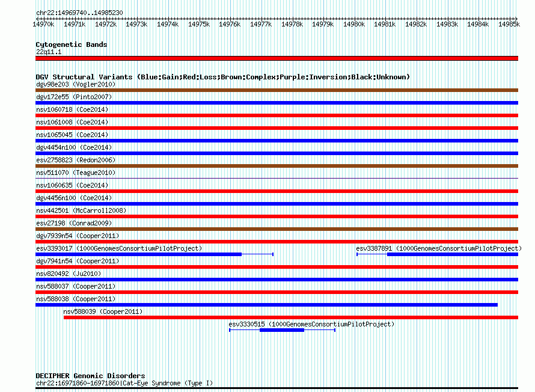This screenshot has width=535, height=392.
Task: Click the 14975k ruler tick label
Action: pos(199,24)
